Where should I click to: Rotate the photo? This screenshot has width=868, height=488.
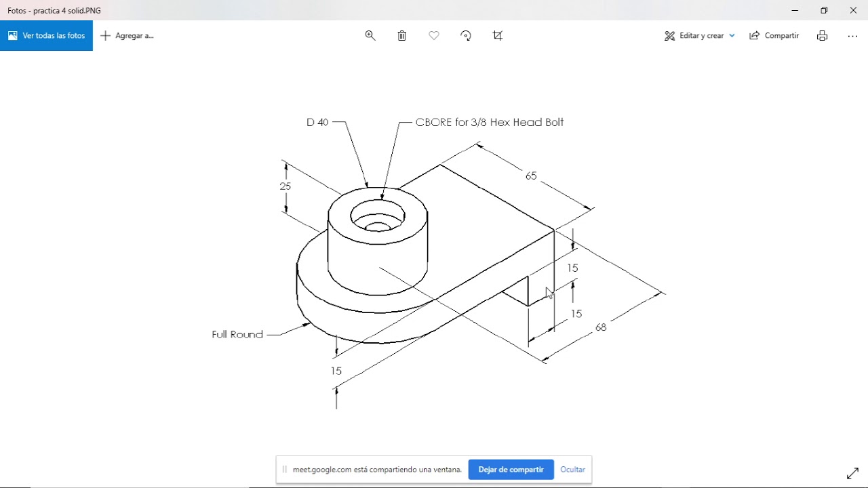coord(466,36)
